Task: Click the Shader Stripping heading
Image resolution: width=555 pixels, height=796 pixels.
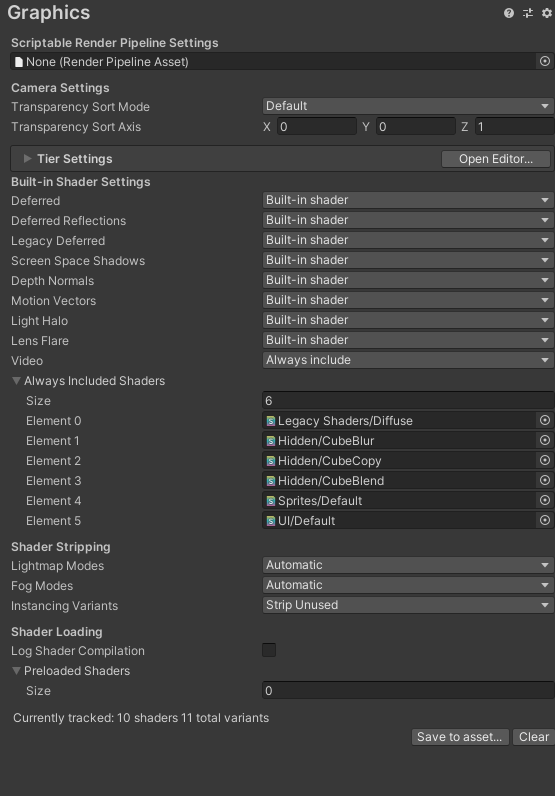Action: (61, 547)
